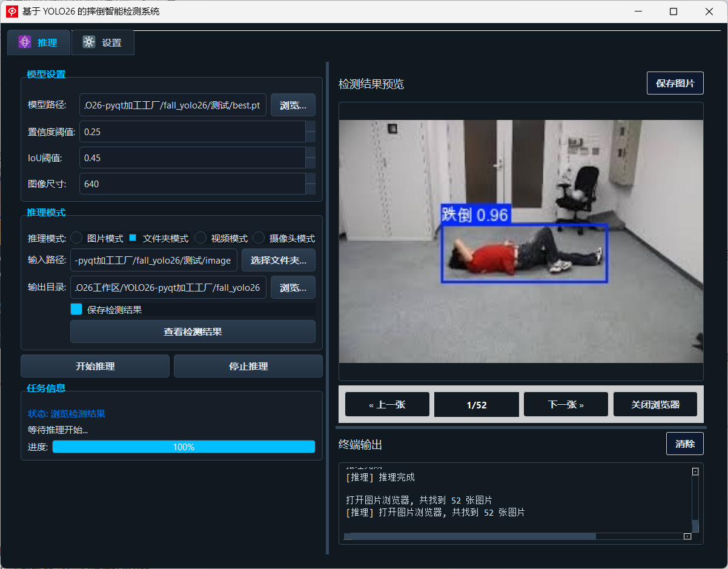
Task: Switch to the 推理 tab
Action: 39,42
